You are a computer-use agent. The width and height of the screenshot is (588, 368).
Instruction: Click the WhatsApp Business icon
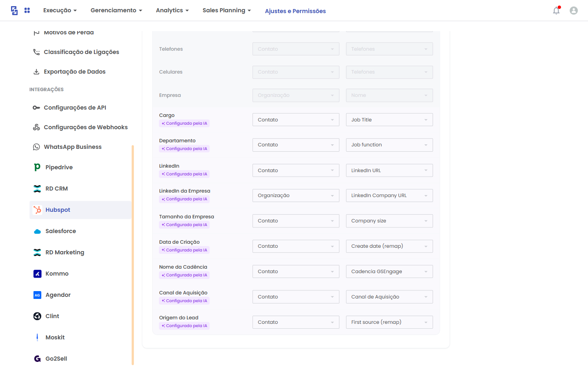pos(36,147)
